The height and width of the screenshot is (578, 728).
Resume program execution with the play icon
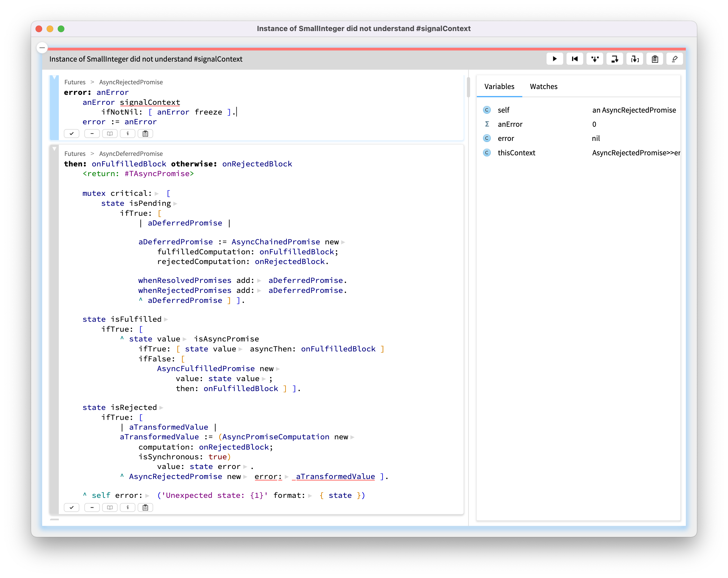pos(555,59)
